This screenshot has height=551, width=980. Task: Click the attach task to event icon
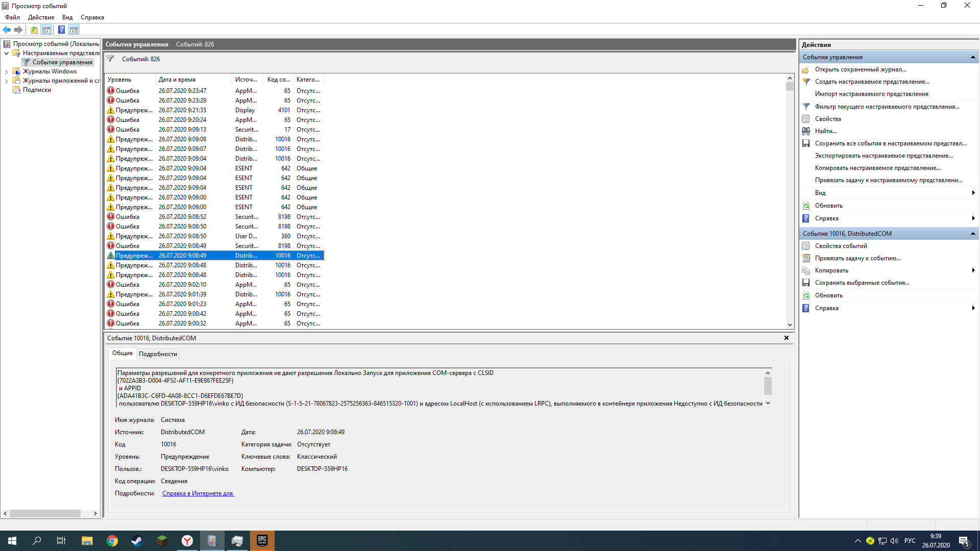pos(806,258)
